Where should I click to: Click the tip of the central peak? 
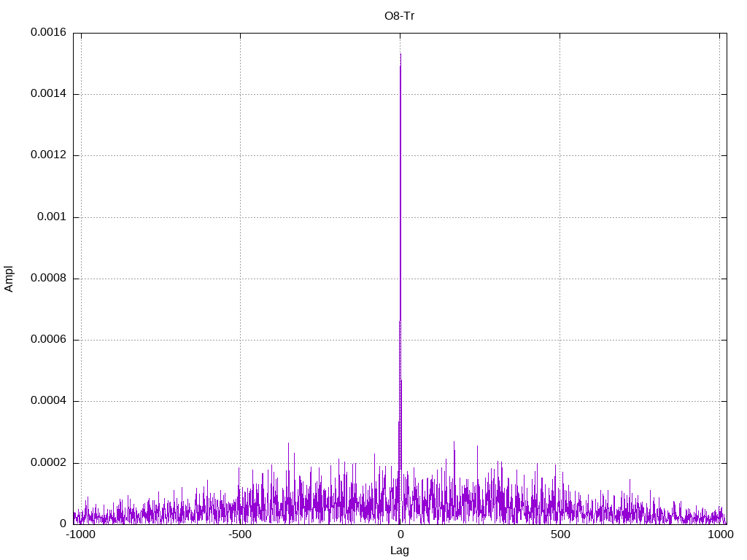point(400,54)
